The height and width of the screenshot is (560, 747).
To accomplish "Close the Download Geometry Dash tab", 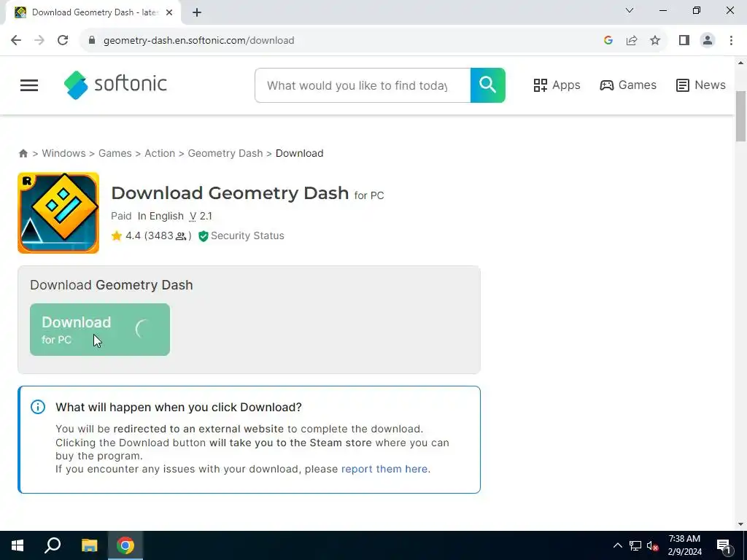I will tap(169, 12).
